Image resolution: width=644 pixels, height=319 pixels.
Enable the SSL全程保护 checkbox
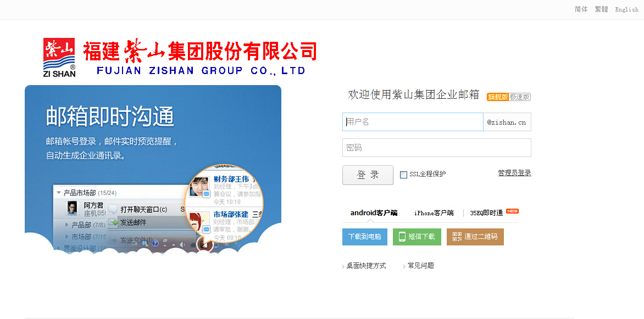coord(403,175)
